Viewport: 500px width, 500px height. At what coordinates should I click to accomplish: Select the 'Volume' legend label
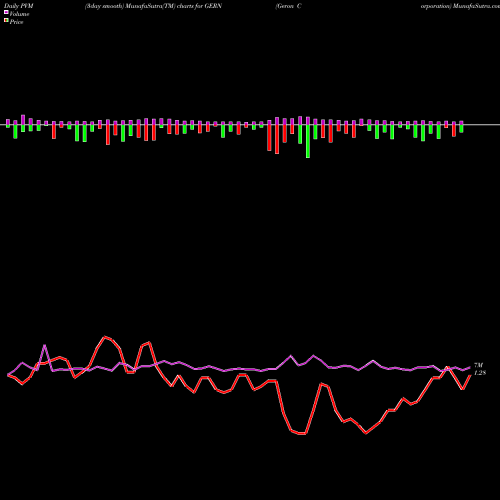tap(19, 14)
